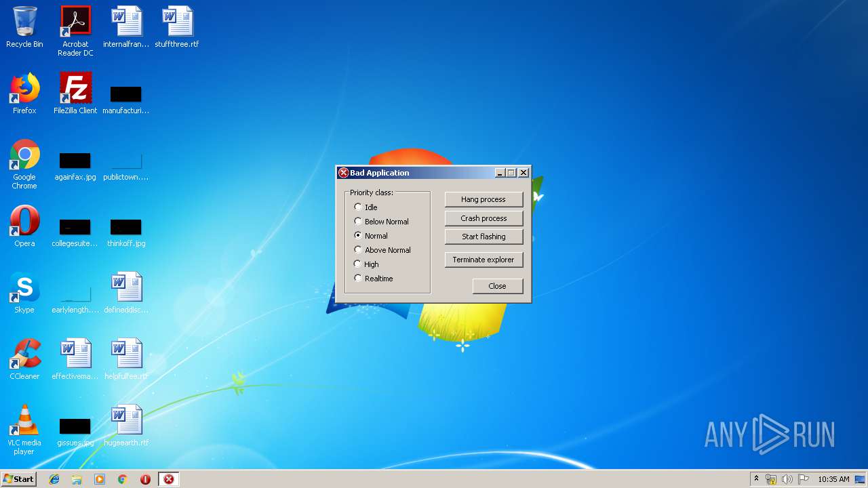Click red Opera-style taskbar icon
Viewport: 868px width, 488px height.
(145, 479)
